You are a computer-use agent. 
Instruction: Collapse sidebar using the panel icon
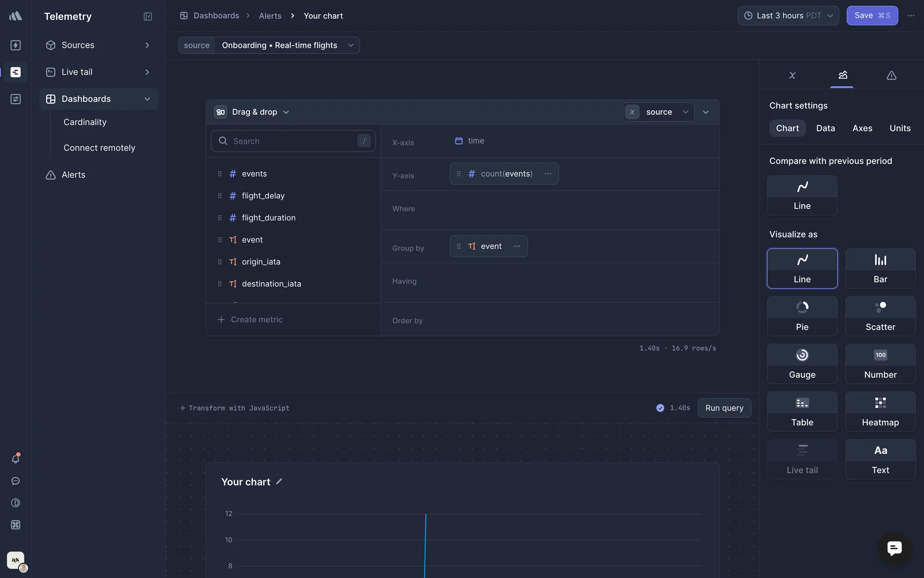pos(148,16)
